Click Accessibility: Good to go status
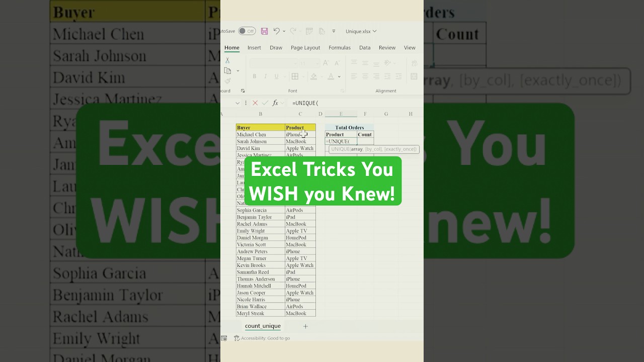This screenshot has height=362, width=644. pyautogui.click(x=262, y=338)
